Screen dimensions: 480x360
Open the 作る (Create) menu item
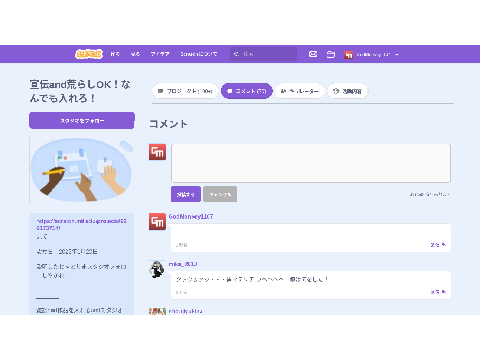[115, 54]
